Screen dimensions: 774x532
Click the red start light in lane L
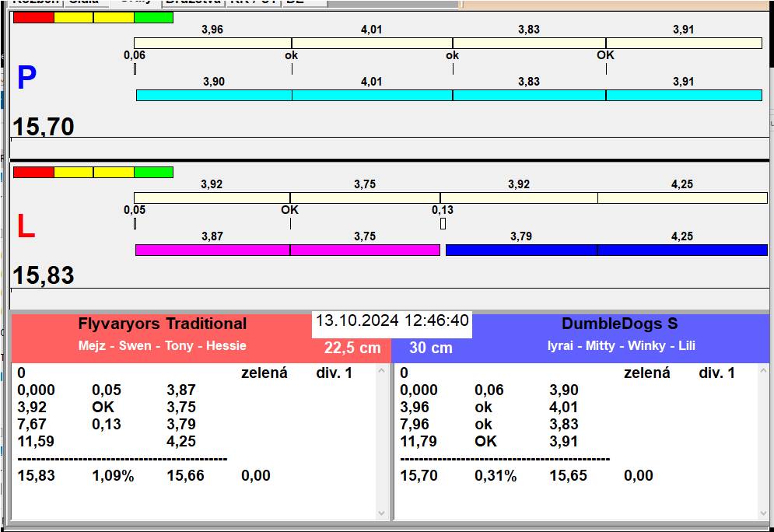point(33,172)
